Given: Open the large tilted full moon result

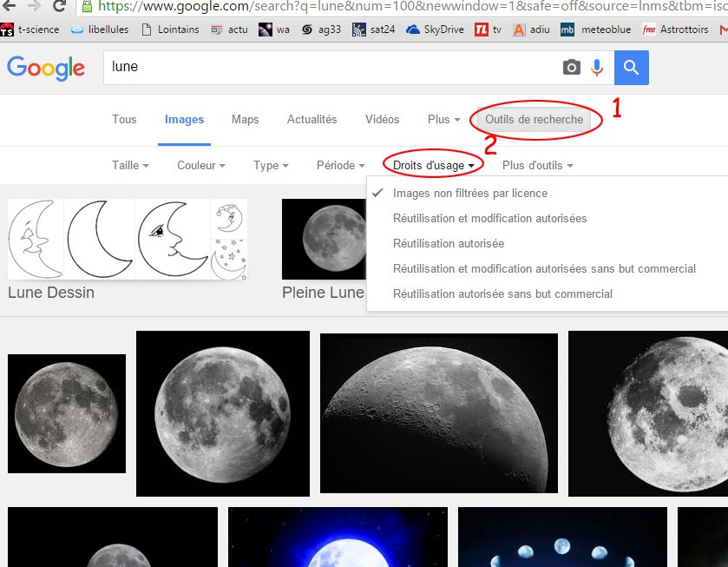Looking at the screenshot, I should coord(223,413).
